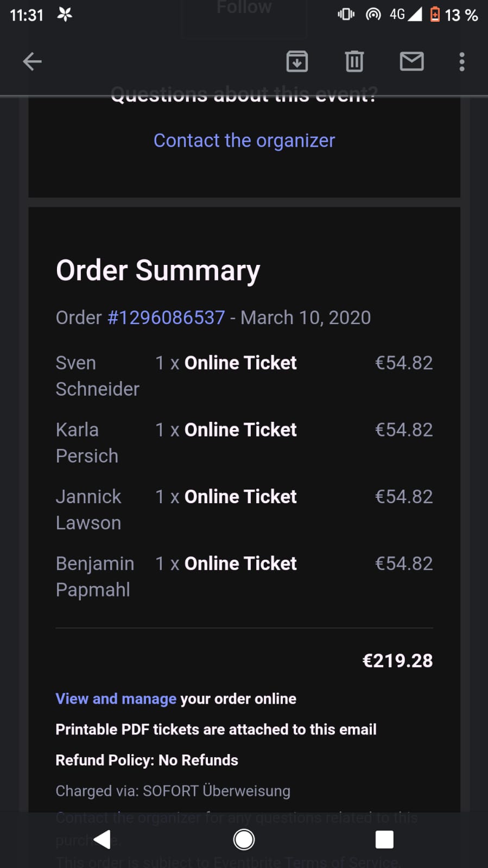Tap the back arrow icon
The height and width of the screenshot is (868, 488).
click(x=32, y=61)
